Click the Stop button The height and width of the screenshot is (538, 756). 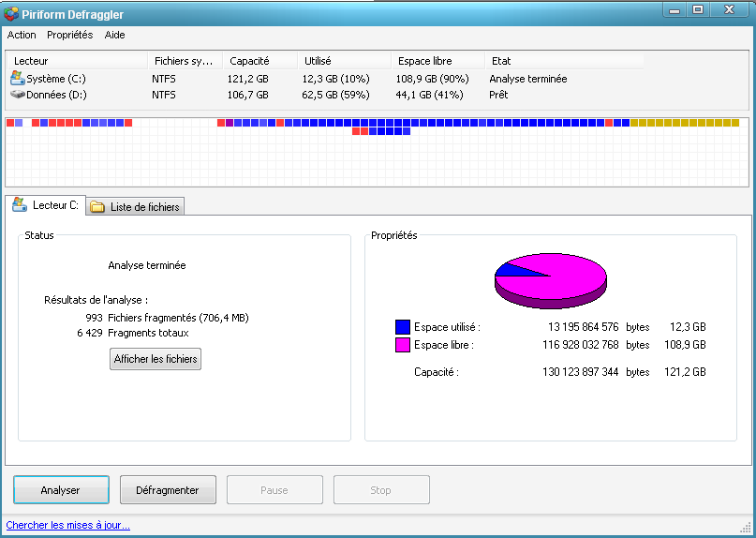[x=381, y=490]
